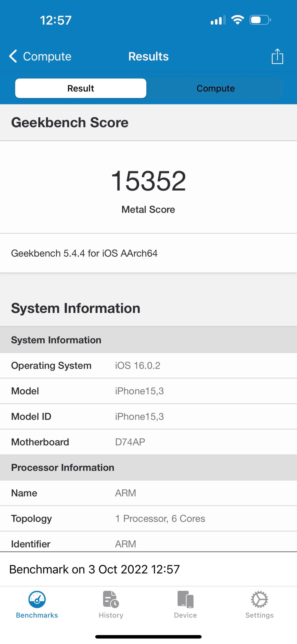
Task: Tap the 15352 Metal Score value
Action: pyautogui.click(x=148, y=181)
